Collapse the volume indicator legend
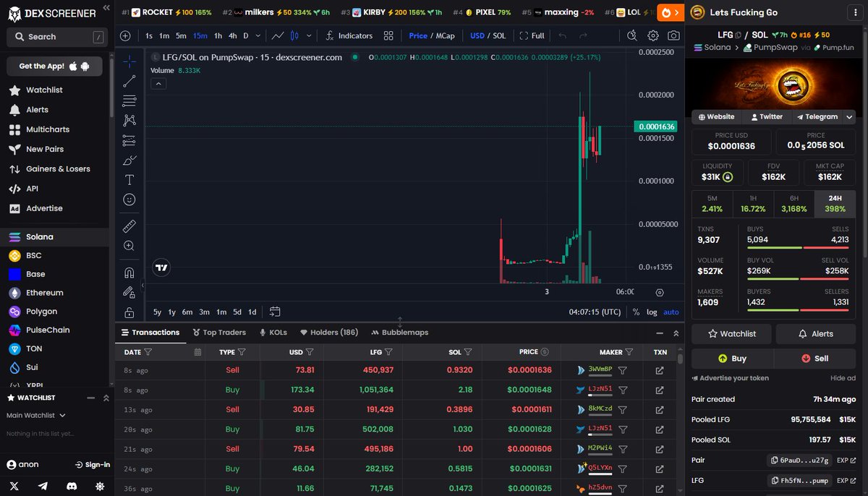Screen dimensions: 868x496 (x=158, y=84)
